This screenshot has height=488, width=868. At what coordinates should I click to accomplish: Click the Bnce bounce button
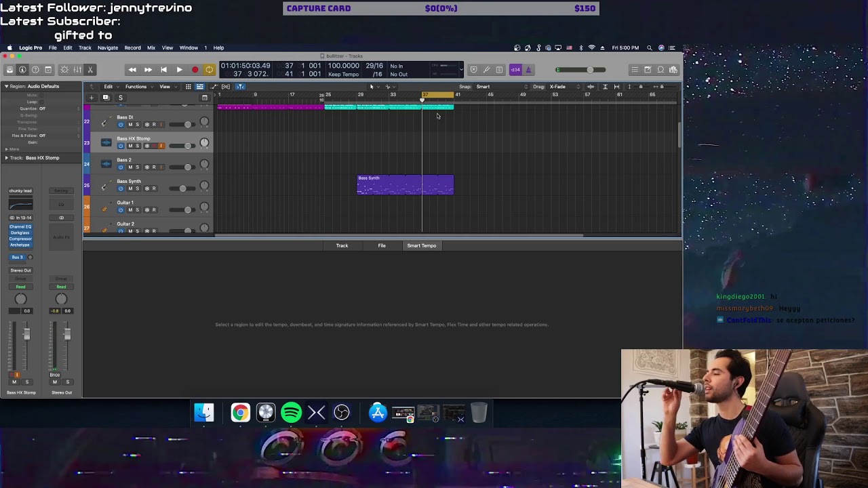(54, 375)
